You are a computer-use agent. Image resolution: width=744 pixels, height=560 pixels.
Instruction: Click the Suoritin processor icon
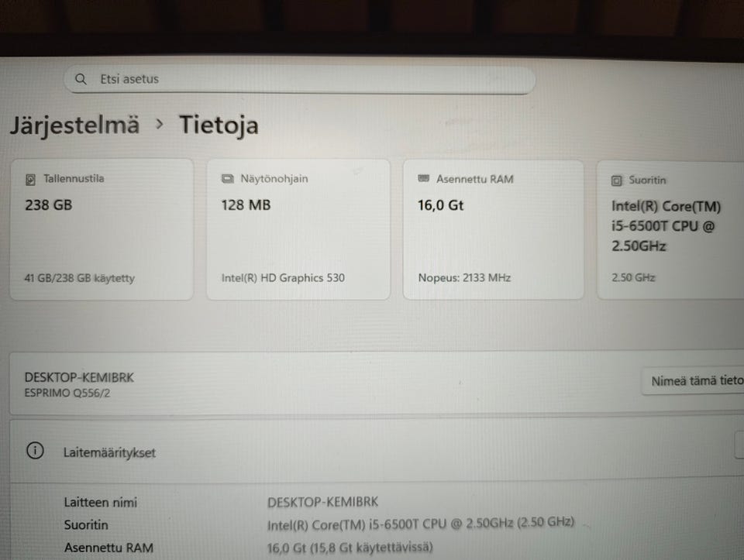(616, 180)
